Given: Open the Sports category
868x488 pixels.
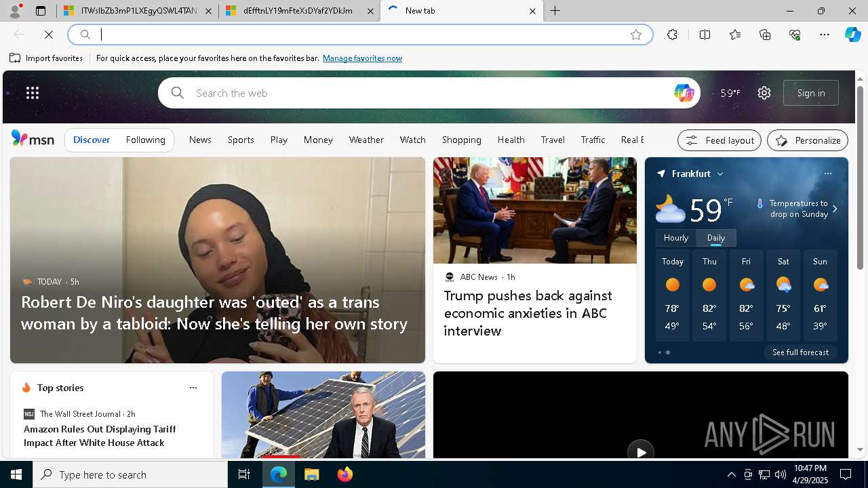Looking at the screenshot, I should tap(241, 140).
